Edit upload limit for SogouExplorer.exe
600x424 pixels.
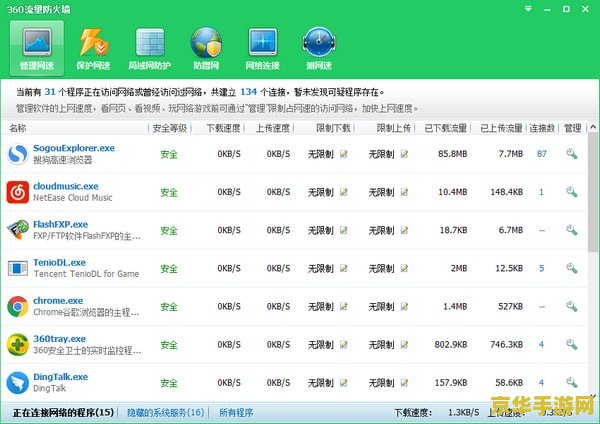click(404, 154)
